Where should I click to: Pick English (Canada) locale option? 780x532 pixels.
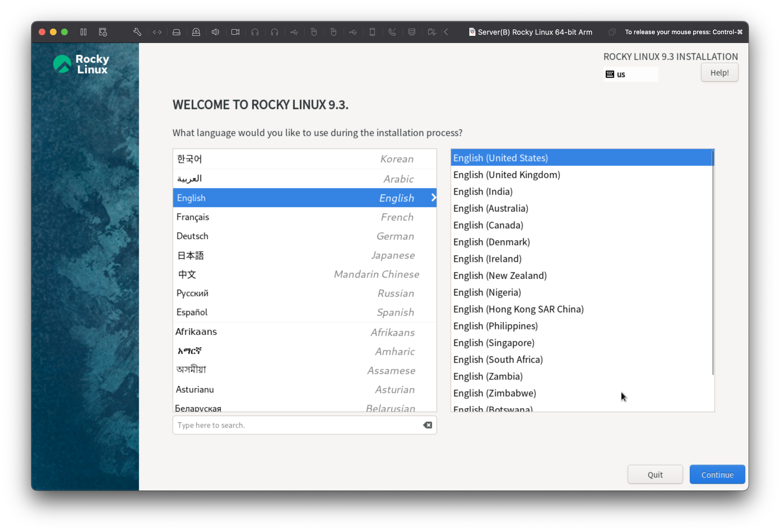pyautogui.click(x=488, y=225)
